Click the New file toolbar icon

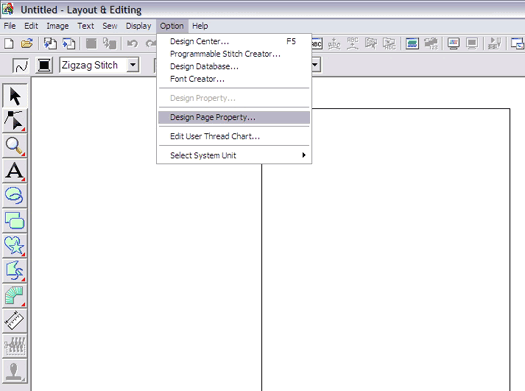tap(9, 44)
